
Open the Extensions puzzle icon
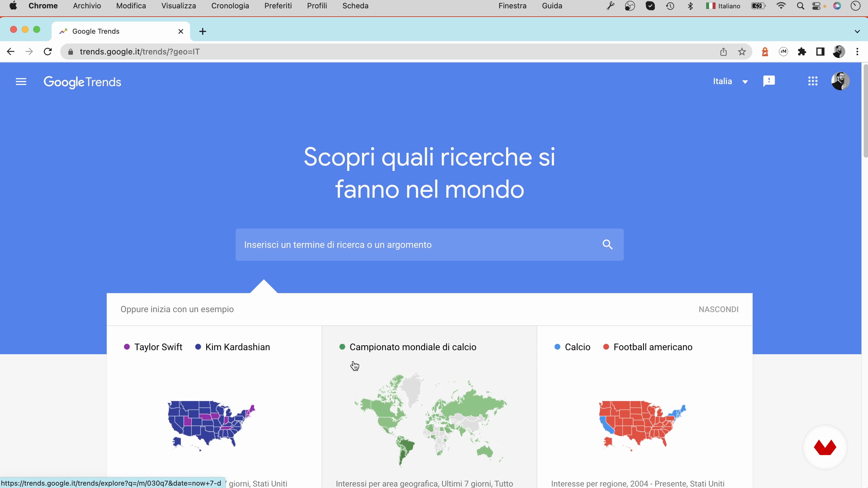802,52
